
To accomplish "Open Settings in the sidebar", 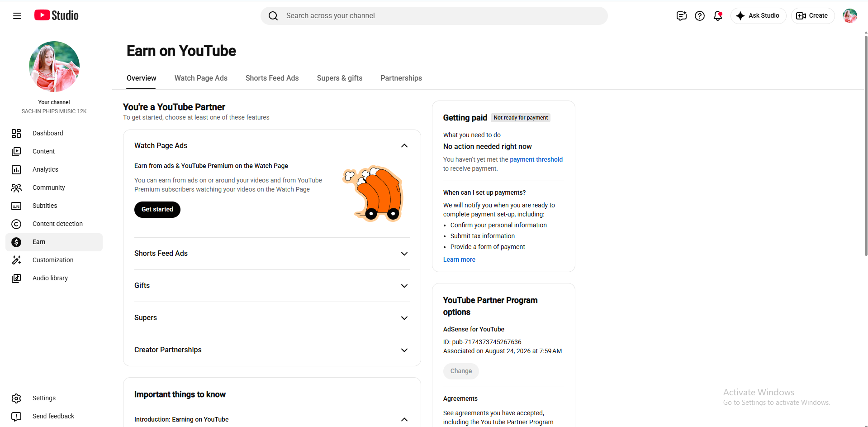I will tap(54, 398).
